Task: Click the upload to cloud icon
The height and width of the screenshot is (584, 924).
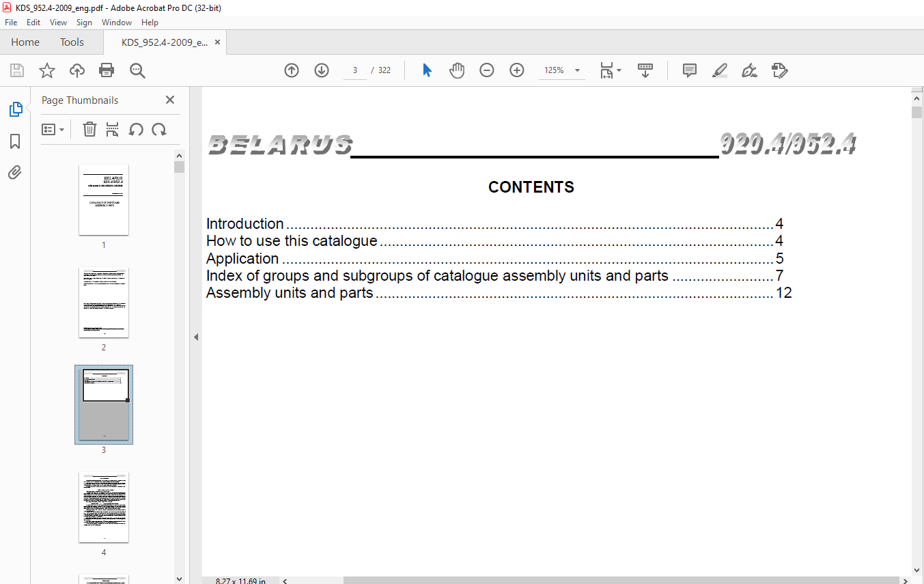Action: pyautogui.click(x=77, y=70)
